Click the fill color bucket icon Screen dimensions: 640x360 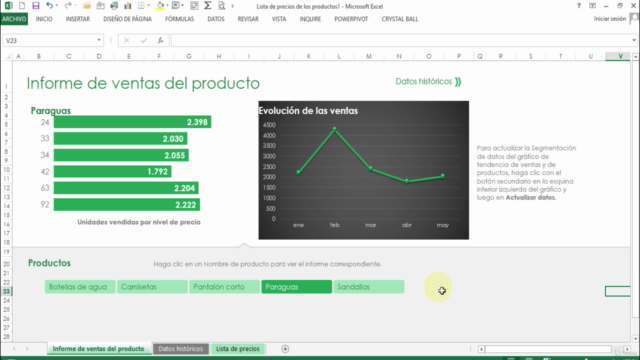pyautogui.click(x=160, y=6)
